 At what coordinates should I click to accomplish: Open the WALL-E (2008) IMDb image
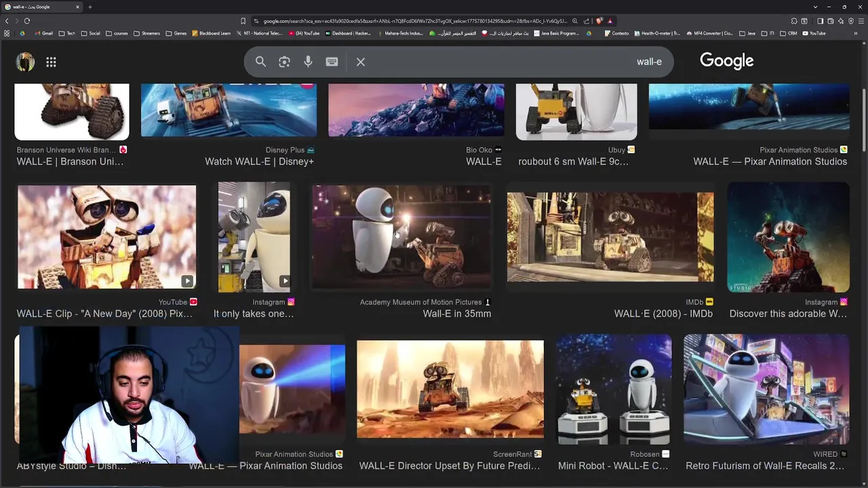610,237
